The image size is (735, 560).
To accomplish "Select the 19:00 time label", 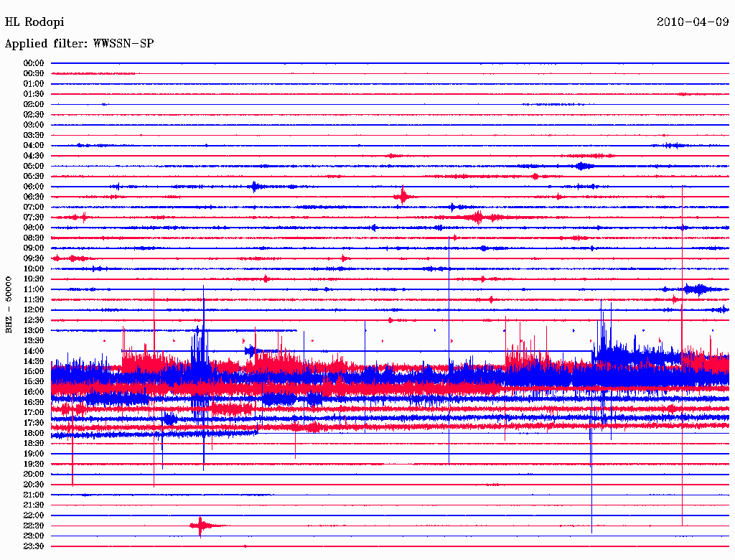I will point(34,454).
